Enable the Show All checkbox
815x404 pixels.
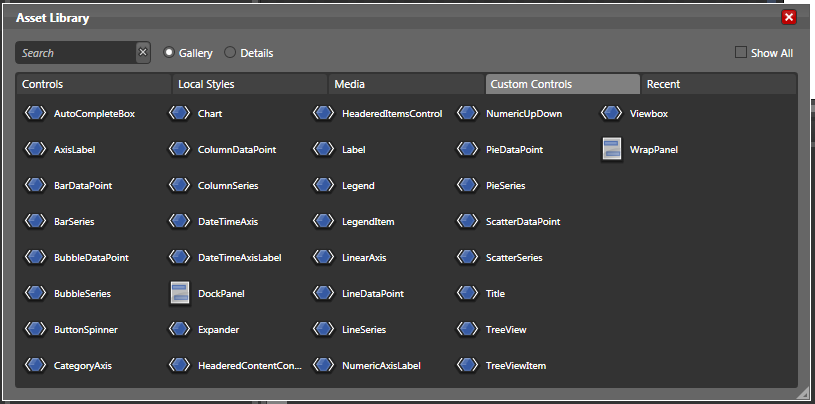[x=741, y=53]
